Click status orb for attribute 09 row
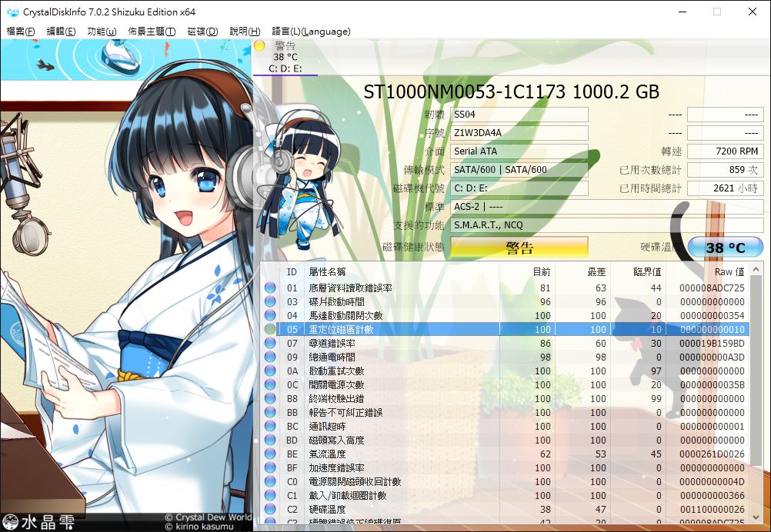The width and height of the screenshot is (771, 532). [x=270, y=357]
